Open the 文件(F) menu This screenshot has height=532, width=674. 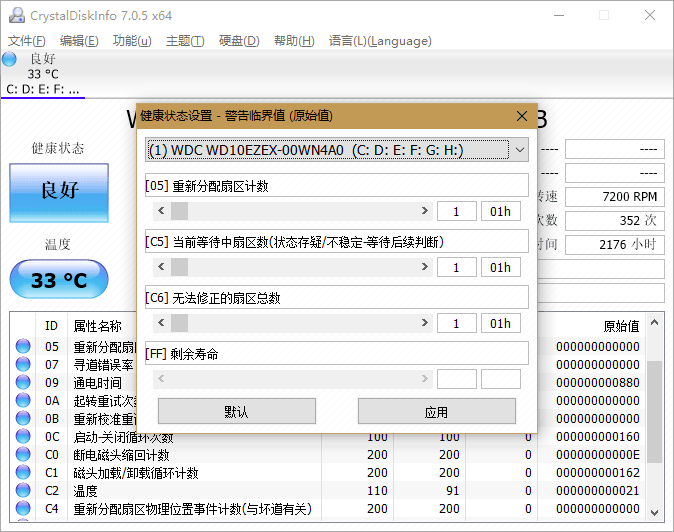(27, 41)
